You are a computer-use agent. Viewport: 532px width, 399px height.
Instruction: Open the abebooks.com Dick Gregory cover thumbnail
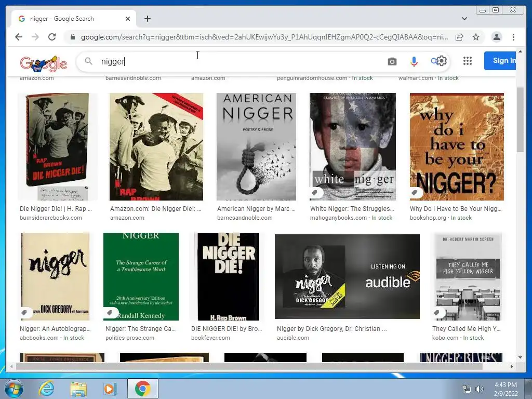pos(55,276)
